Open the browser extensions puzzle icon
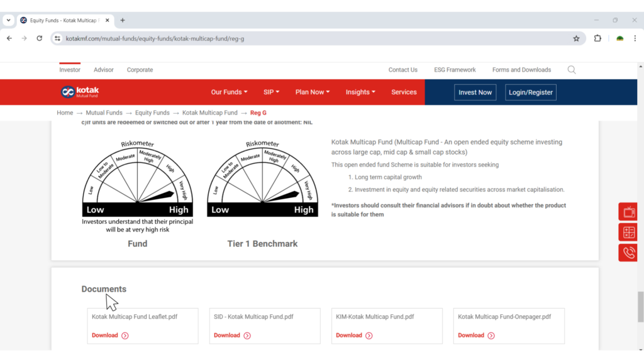The image size is (644, 362). click(597, 38)
